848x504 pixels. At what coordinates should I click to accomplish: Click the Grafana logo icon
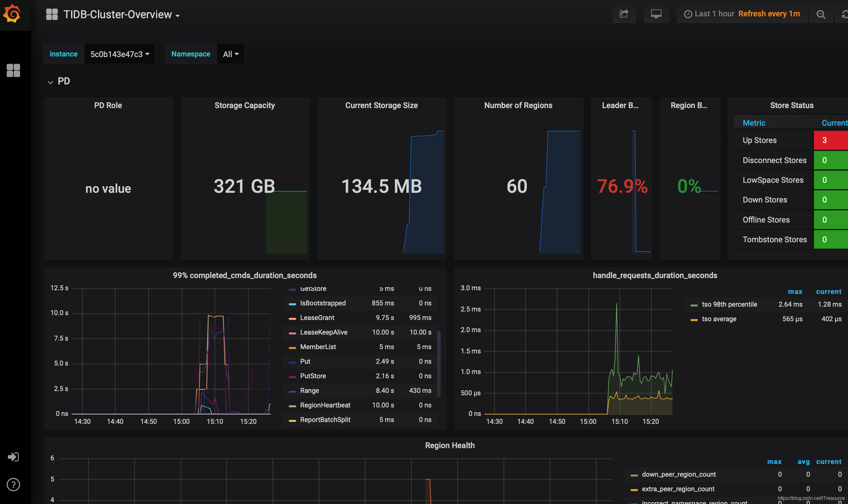pos(12,14)
